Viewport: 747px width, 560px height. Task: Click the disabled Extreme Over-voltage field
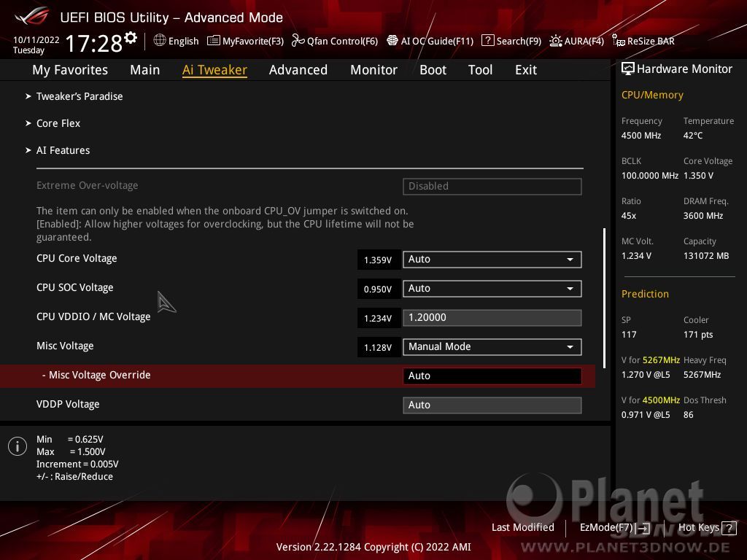pyautogui.click(x=492, y=186)
